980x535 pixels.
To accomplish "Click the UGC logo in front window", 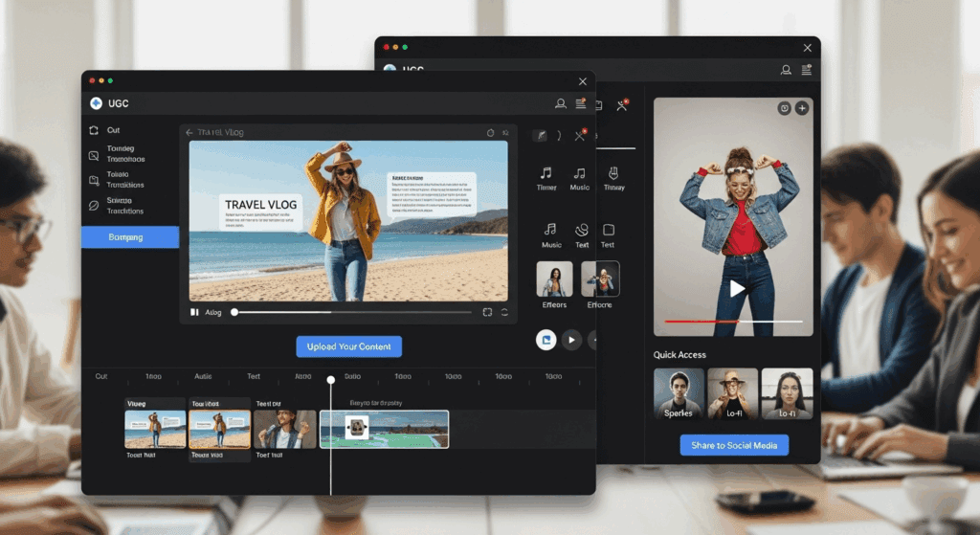I will coord(97,103).
